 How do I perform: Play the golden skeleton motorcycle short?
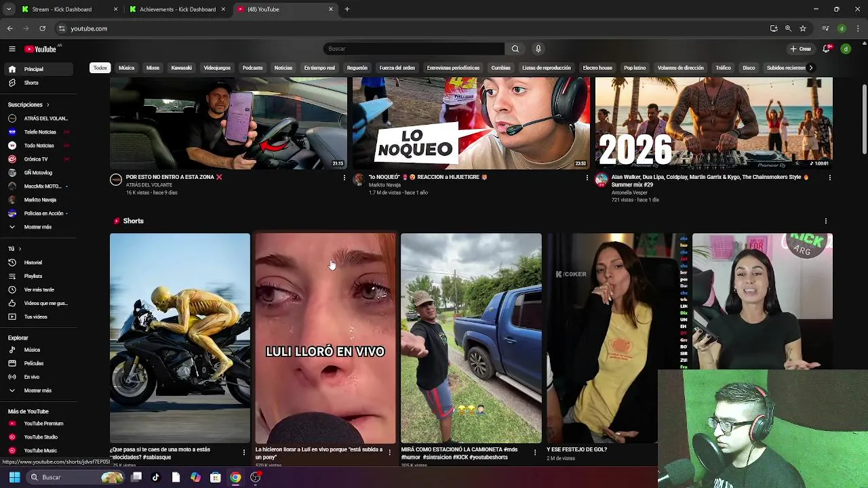180,338
